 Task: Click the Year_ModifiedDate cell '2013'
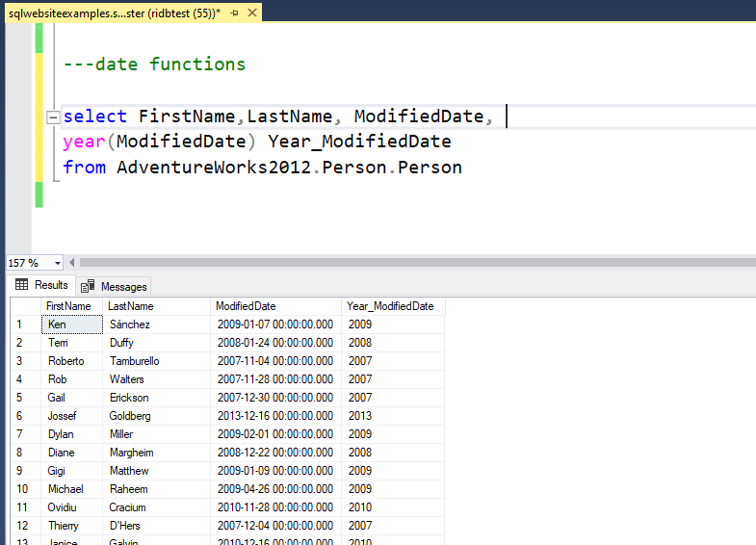click(x=393, y=416)
